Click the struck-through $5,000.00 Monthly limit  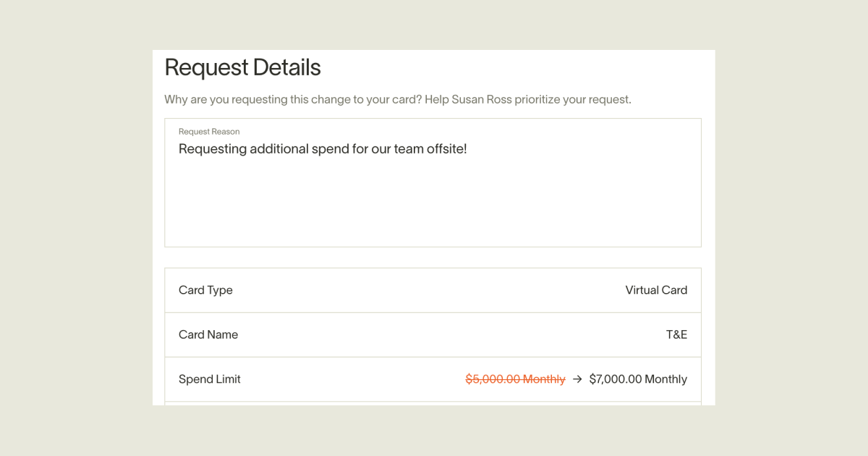coord(515,379)
